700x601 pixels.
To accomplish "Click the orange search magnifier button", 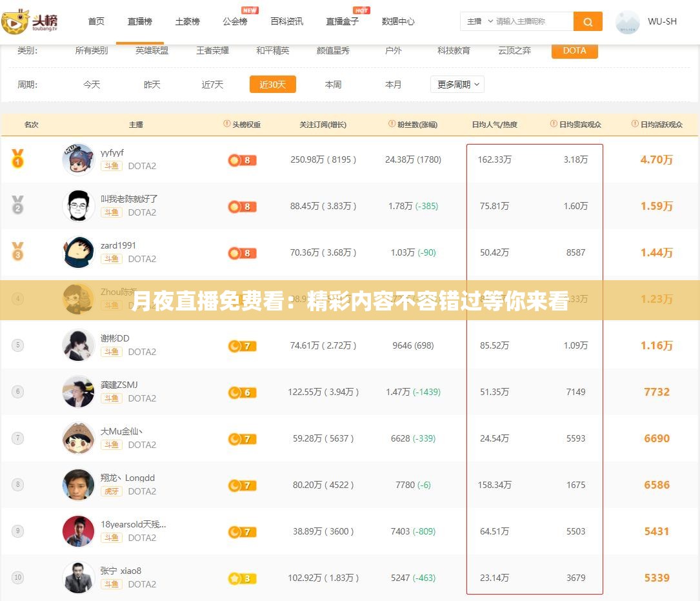I will click(x=588, y=21).
